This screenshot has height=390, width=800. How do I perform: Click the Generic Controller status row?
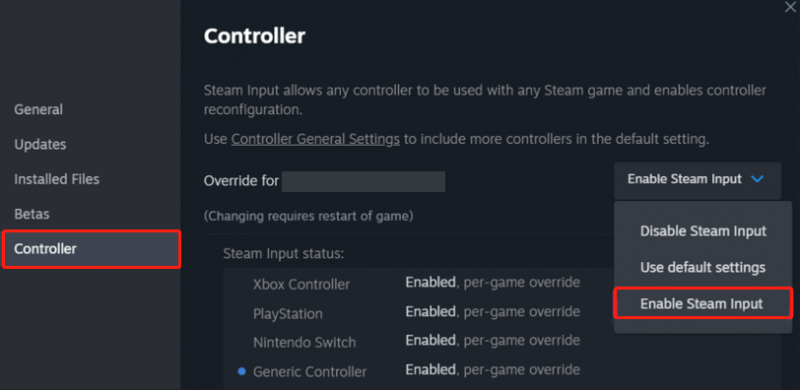coord(416,370)
